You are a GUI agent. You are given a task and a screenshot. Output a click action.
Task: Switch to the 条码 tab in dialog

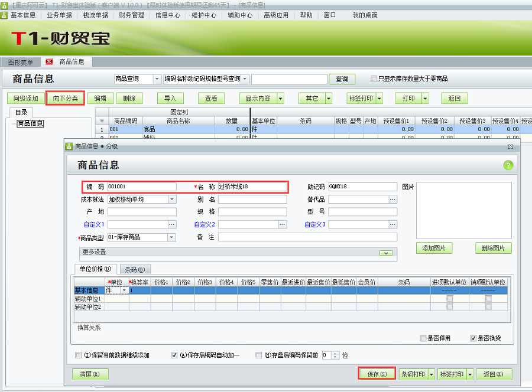click(x=135, y=270)
